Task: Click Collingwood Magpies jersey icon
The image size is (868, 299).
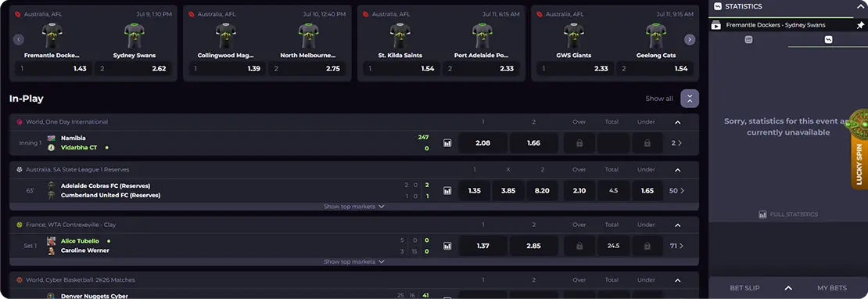Action: 226,35
